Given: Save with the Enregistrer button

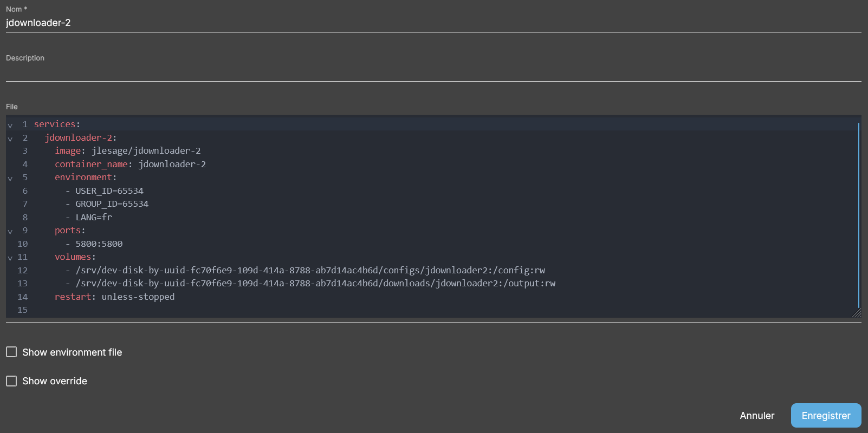Looking at the screenshot, I should (x=826, y=416).
